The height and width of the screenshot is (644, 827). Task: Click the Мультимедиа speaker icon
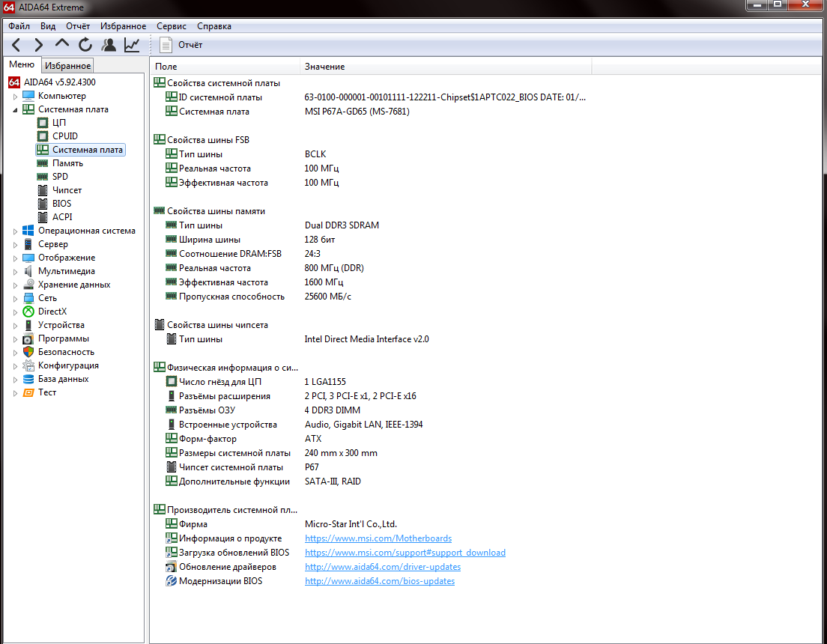click(x=28, y=271)
